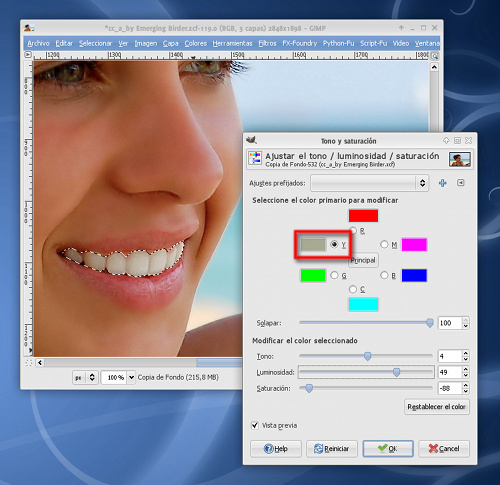Click the Tono value input field

tap(450, 356)
